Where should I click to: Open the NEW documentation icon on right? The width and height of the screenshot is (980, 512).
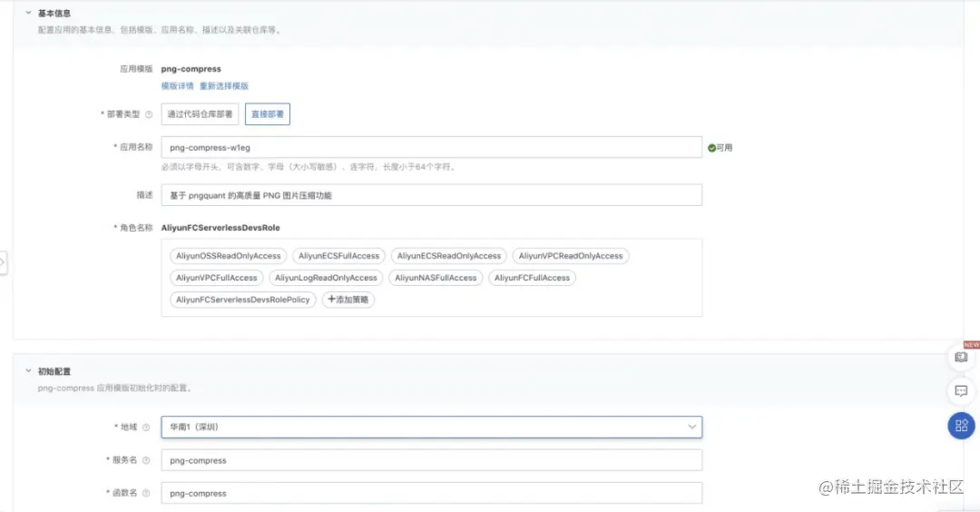click(961, 358)
